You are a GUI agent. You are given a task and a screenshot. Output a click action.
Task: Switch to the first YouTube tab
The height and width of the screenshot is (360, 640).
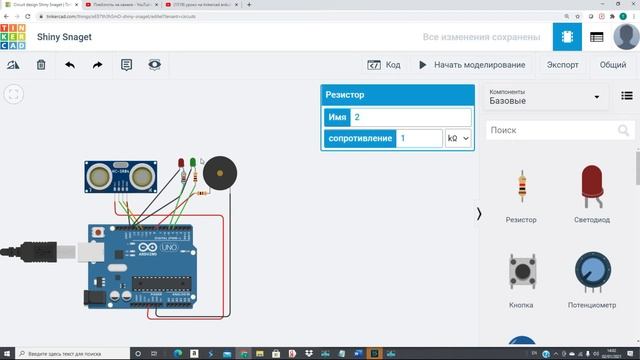[122, 4]
